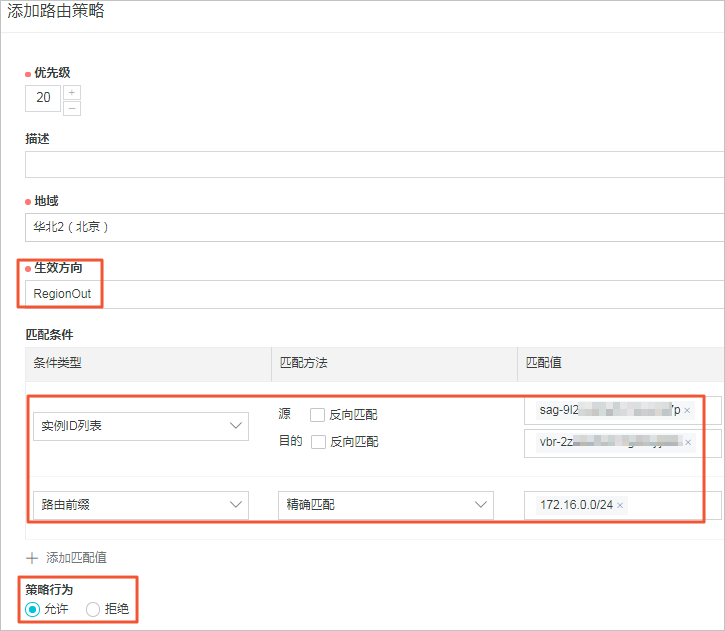Click the 添加路由策略 dialog title
The height and width of the screenshot is (631, 725).
(55, 11)
